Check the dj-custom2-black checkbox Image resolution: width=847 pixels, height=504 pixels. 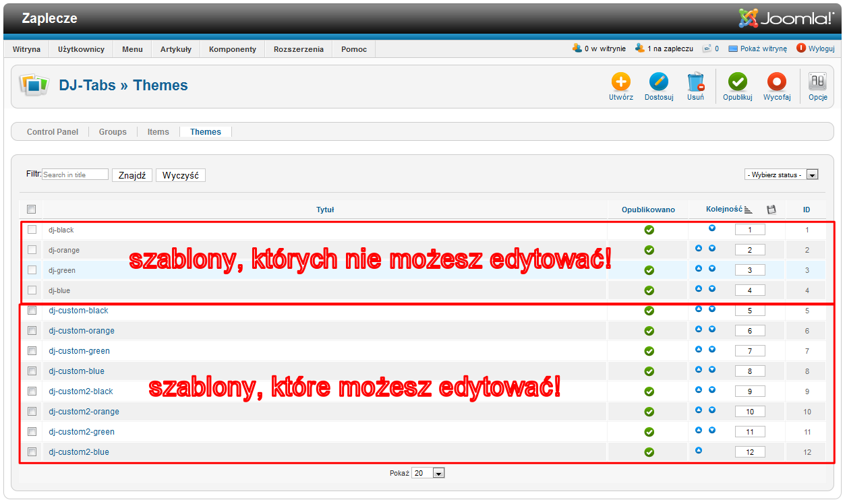[x=32, y=391]
